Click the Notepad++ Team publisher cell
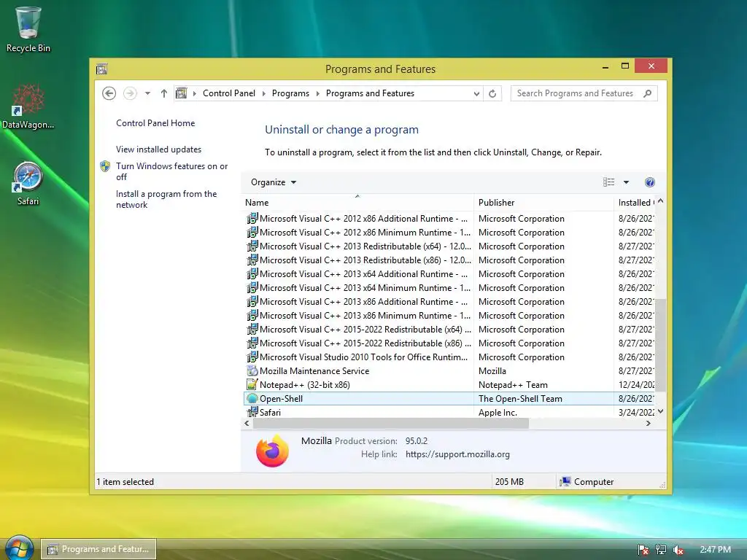Image resolution: width=747 pixels, height=560 pixels. pos(513,385)
